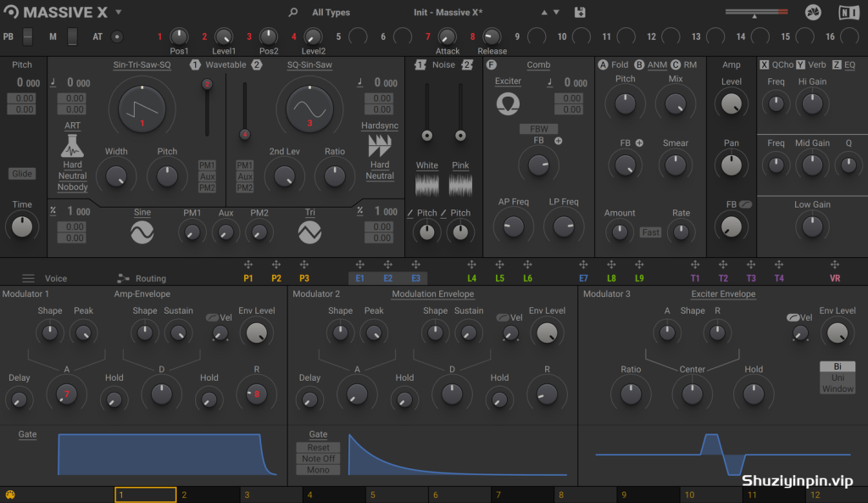Toggle Vel switch in Modulator 3
Viewport: 868px width, 503px height.
793,317
